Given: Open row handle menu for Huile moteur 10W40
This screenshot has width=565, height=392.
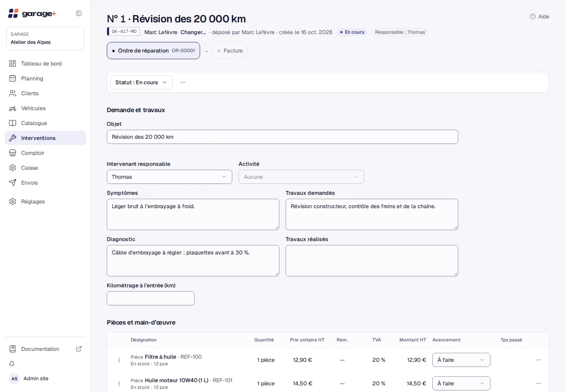Looking at the screenshot, I should point(119,383).
